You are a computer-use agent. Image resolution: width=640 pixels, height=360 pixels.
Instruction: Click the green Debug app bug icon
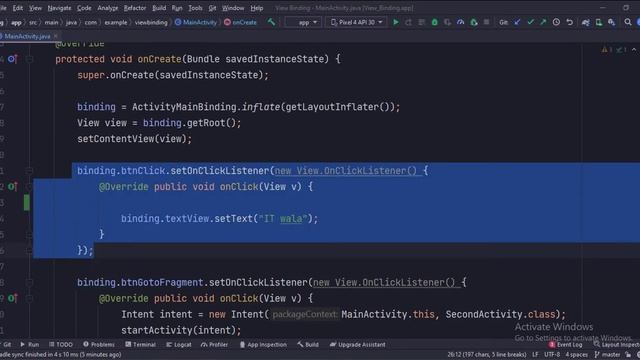(x=435, y=22)
